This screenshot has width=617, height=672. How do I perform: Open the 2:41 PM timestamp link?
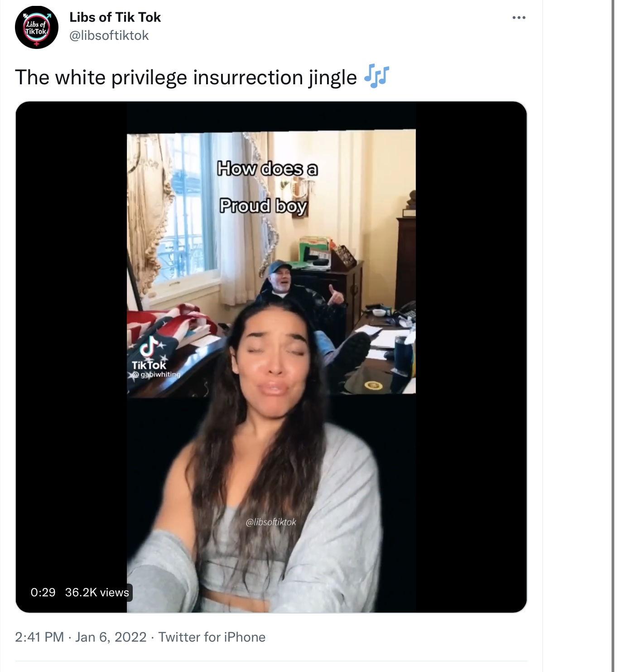pos(39,637)
